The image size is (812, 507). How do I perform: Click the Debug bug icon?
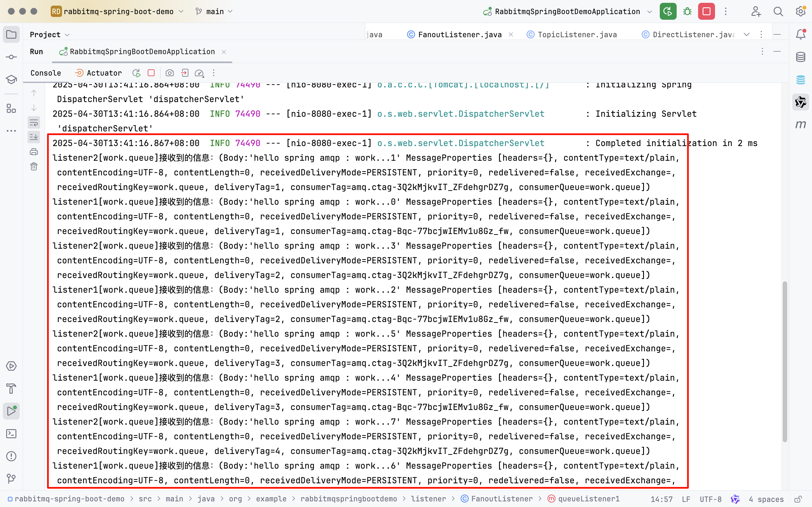tap(687, 11)
